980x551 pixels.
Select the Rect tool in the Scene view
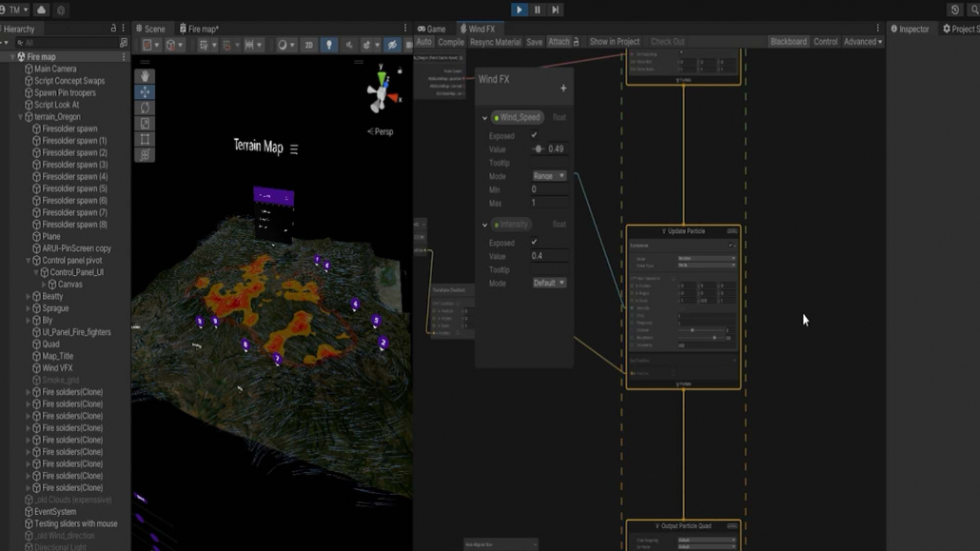pyautogui.click(x=145, y=139)
